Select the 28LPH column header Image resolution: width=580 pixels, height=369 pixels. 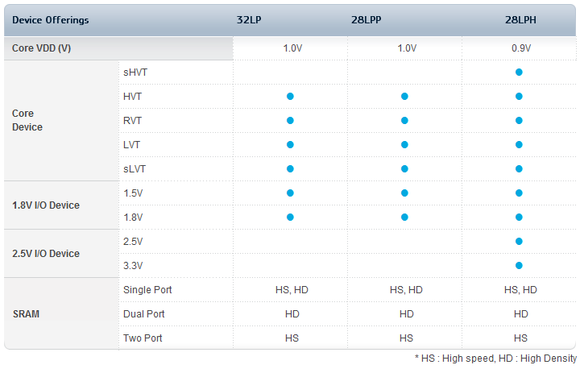pos(521,20)
